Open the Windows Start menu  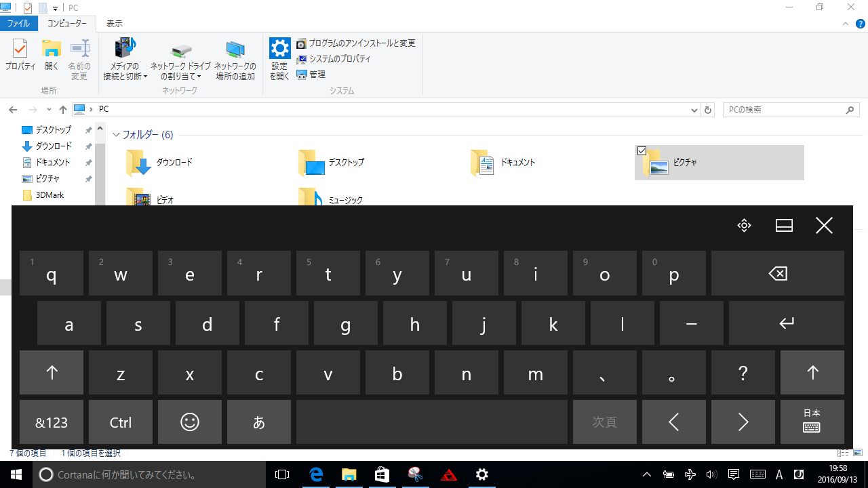pyautogui.click(x=16, y=474)
